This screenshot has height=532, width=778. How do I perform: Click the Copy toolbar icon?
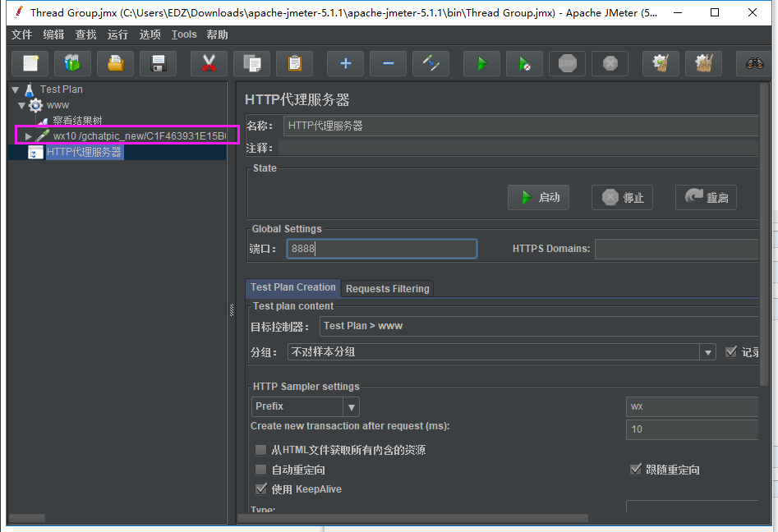(x=252, y=63)
